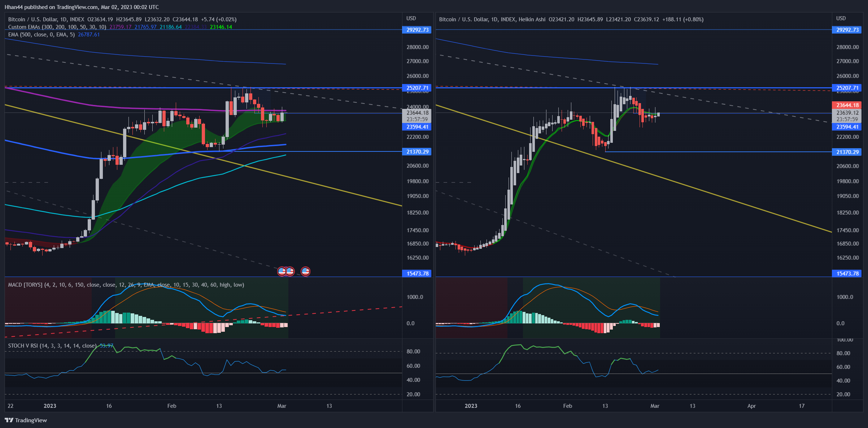Click the EMA 500 value 26787.61

[x=89, y=35]
